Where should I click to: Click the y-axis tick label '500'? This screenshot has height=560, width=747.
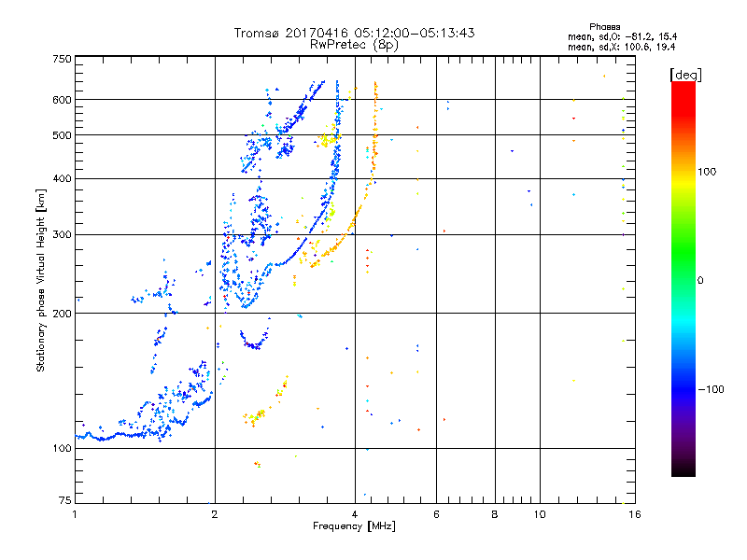[62, 135]
